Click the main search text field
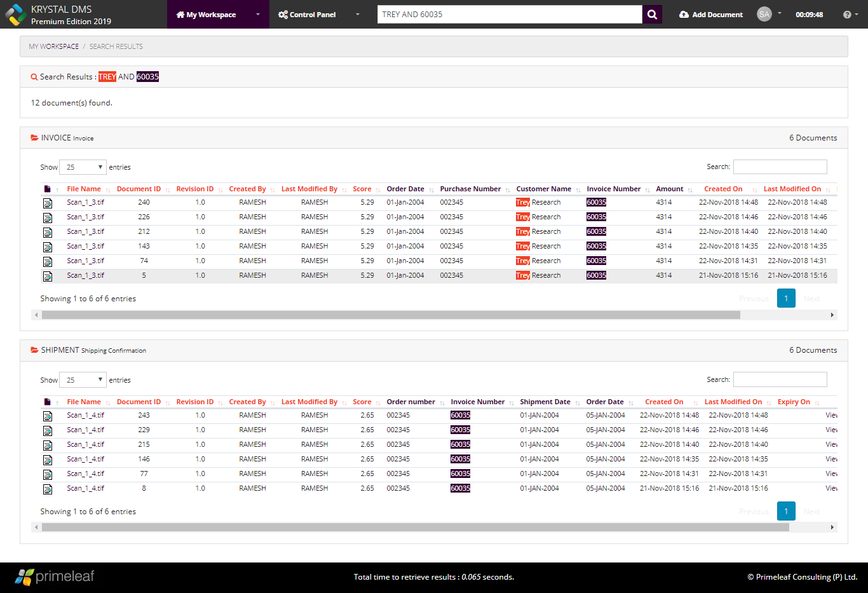This screenshot has width=868, height=593. point(510,14)
